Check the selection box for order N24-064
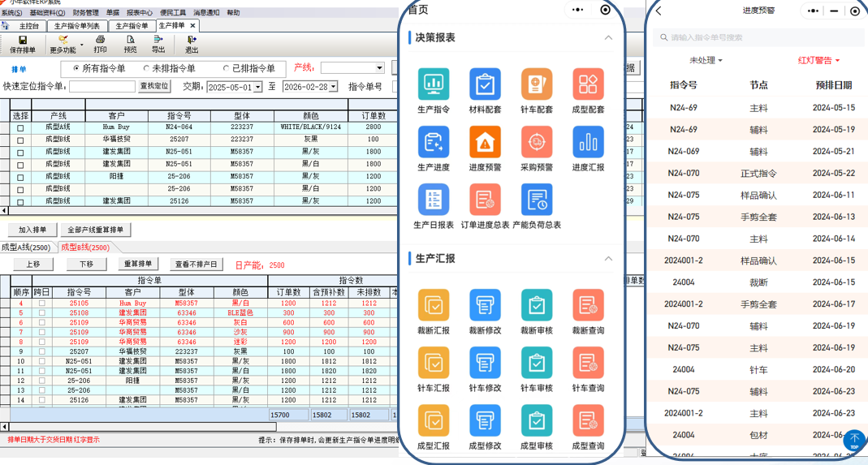 pos(20,128)
